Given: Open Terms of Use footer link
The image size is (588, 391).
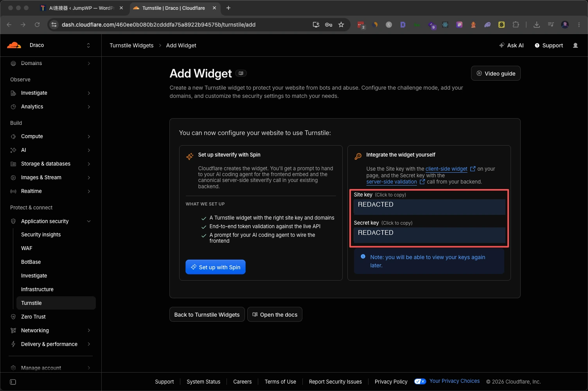Looking at the screenshot, I should click(280, 382).
